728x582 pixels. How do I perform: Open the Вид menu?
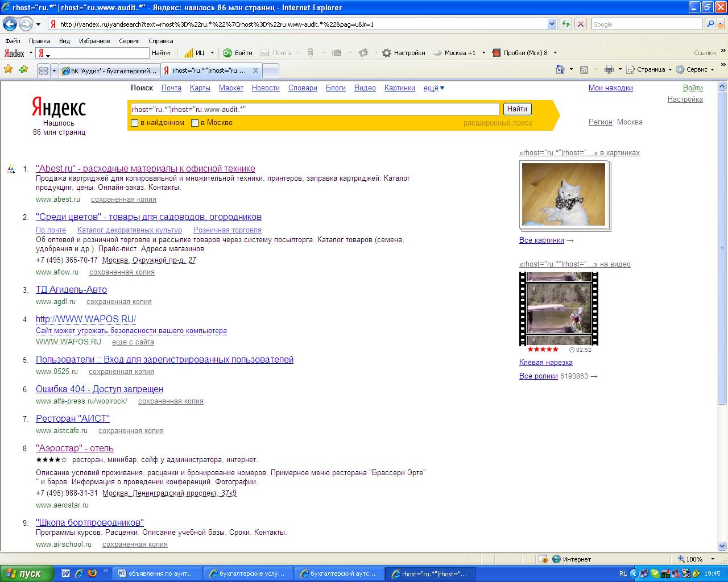[64, 41]
